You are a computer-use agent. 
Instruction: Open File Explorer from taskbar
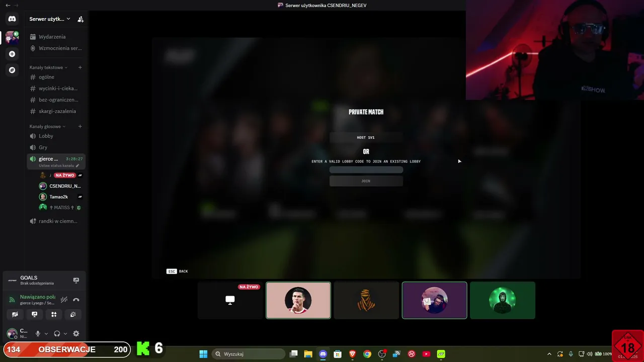(x=308, y=354)
